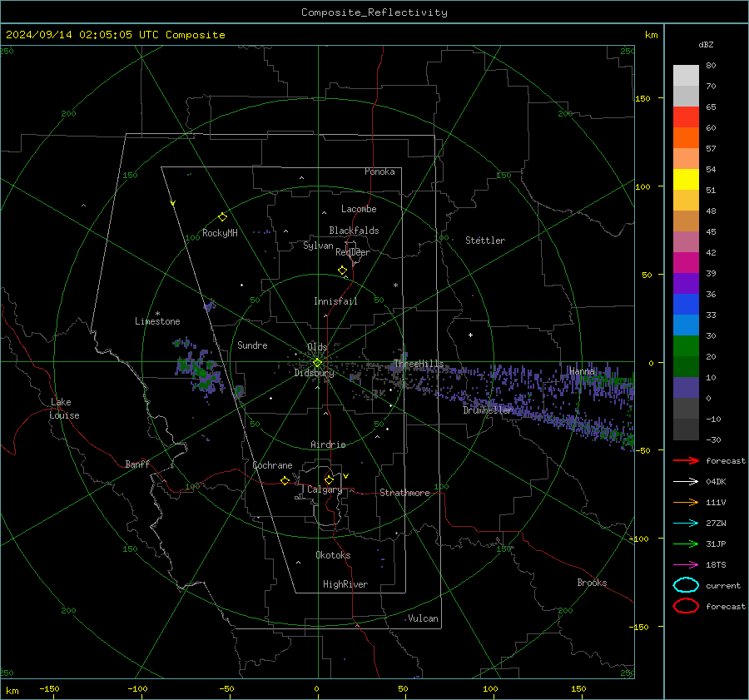749x700 pixels.
Task: Pick the pink 45-42 dBZ swatch
Action: pos(686,242)
